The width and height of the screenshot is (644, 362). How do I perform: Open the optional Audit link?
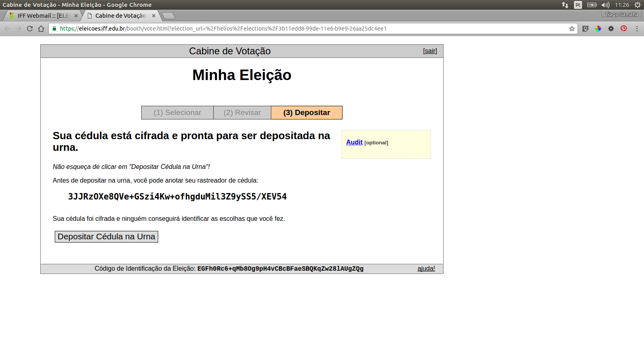354,142
